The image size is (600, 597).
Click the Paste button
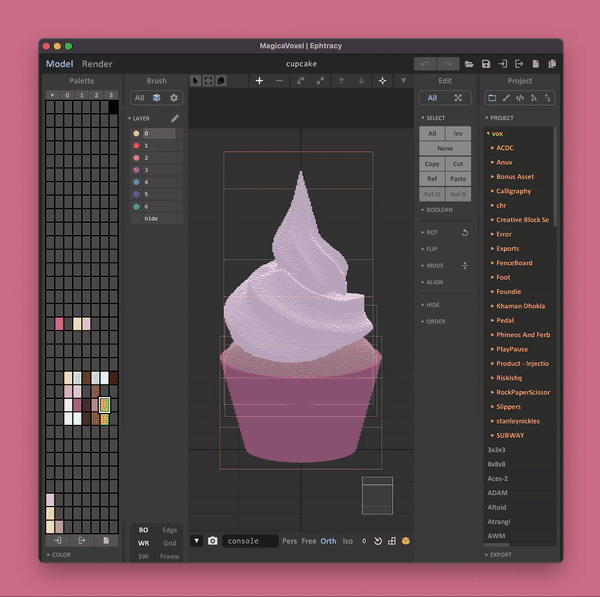[458, 179]
